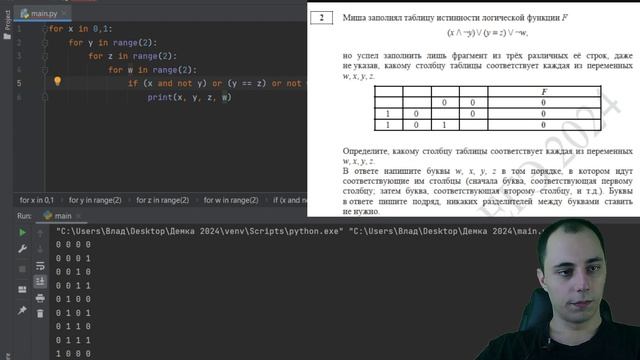640x360 pixels.
Task: Click console output row '0 1 0 0'
Action: coord(73,299)
